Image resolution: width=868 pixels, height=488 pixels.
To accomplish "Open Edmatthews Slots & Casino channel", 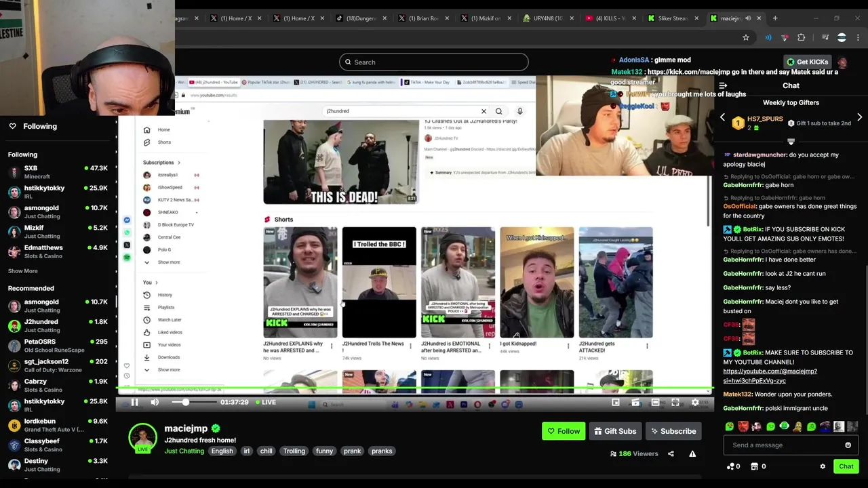I will pos(58,251).
